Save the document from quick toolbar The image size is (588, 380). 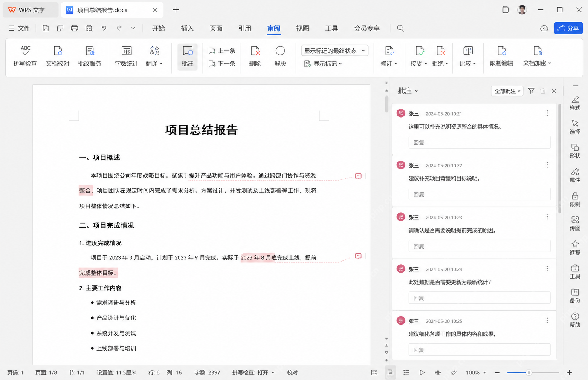coord(46,28)
